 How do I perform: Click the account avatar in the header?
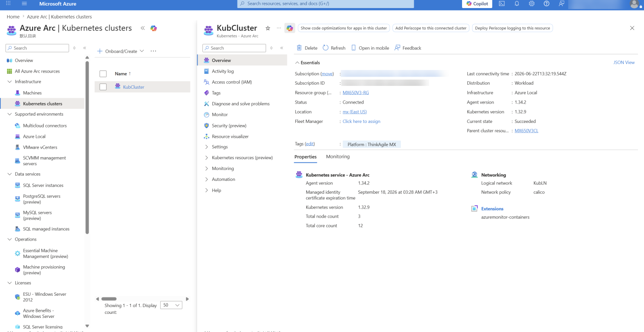coord(634,4)
